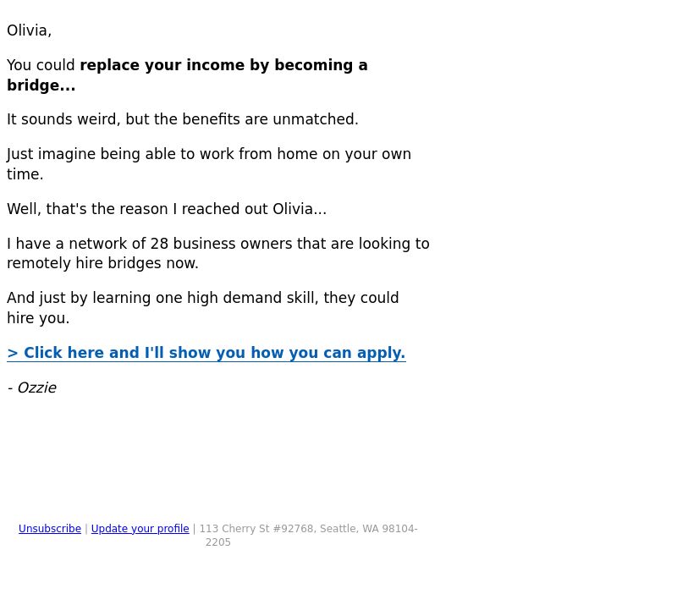Click the 'Olivia,' greeting at top

[x=29, y=30]
